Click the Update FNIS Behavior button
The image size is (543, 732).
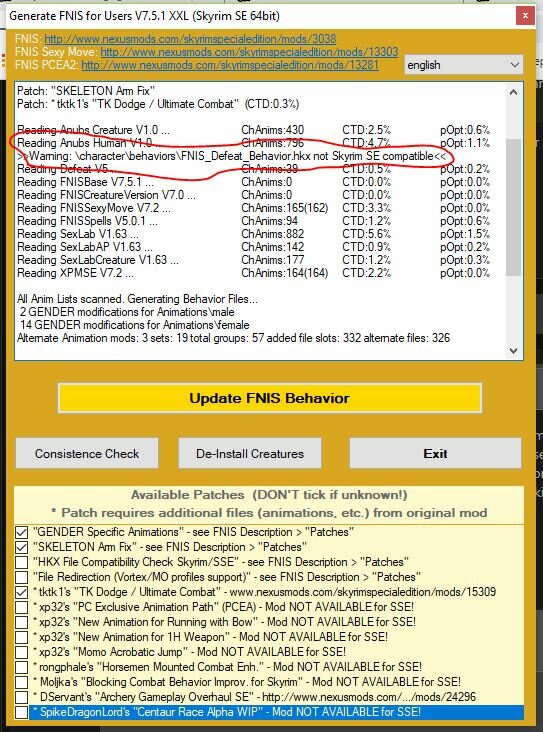coord(269,398)
